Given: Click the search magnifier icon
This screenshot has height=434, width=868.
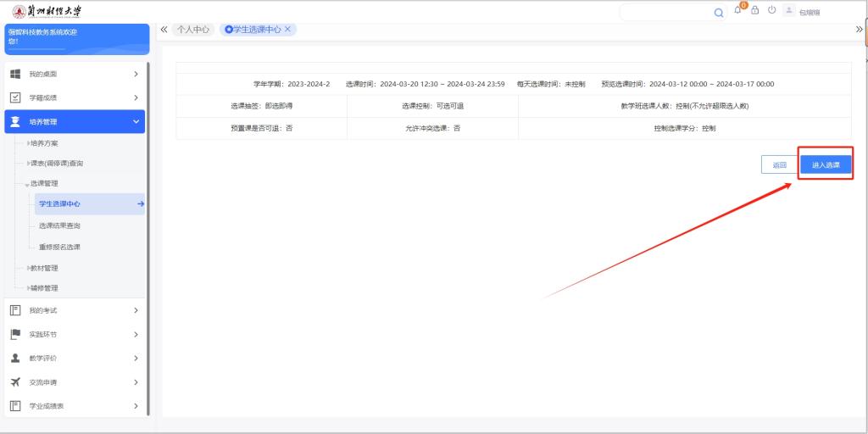Looking at the screenshot, I should [x=719, y=12].
